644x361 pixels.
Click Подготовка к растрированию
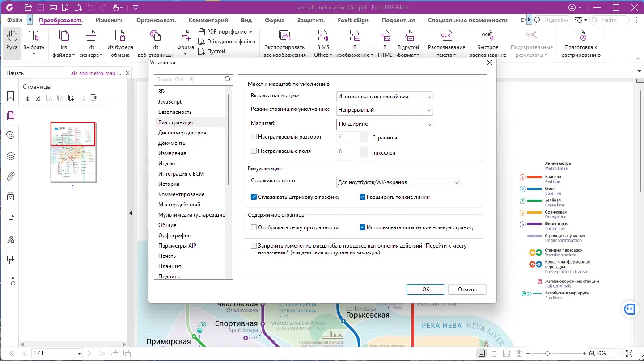[x=580, y=43]
